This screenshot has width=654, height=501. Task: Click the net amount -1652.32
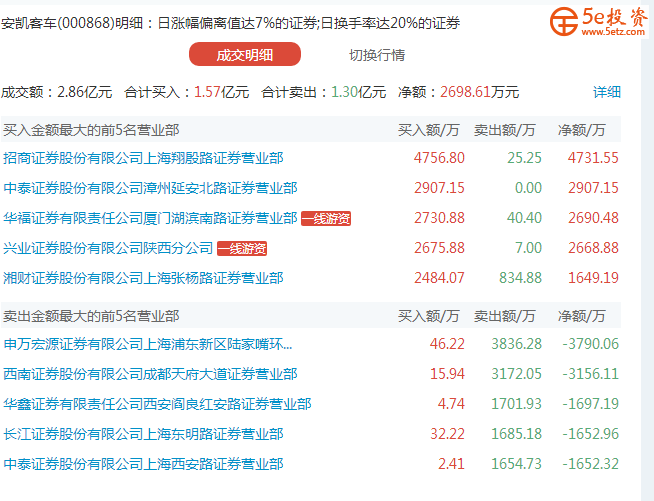pyautogui.click(x=590, y=464)
